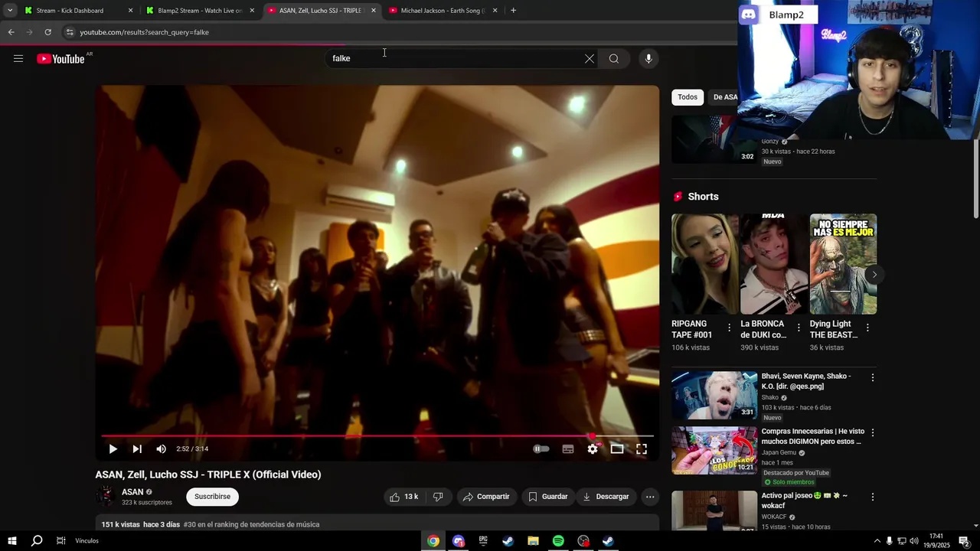Seek on the red video progress bar
980x551 pixels.
[377, 436]
